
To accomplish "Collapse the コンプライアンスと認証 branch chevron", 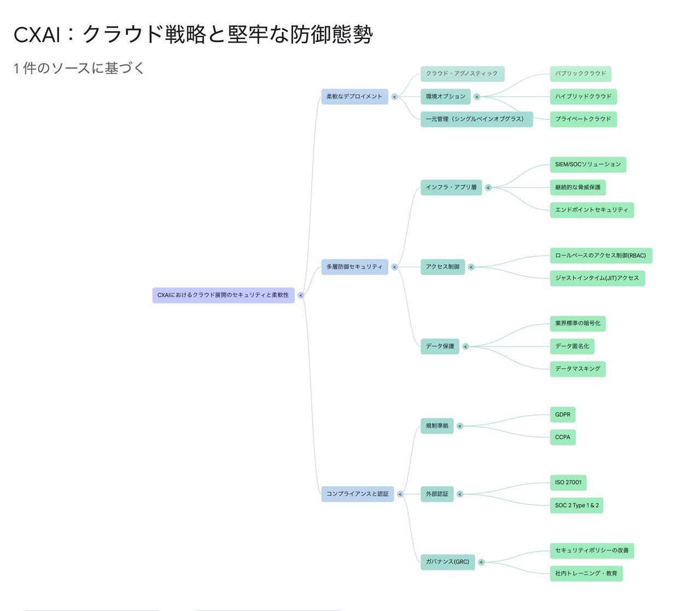I will (400, 493).
